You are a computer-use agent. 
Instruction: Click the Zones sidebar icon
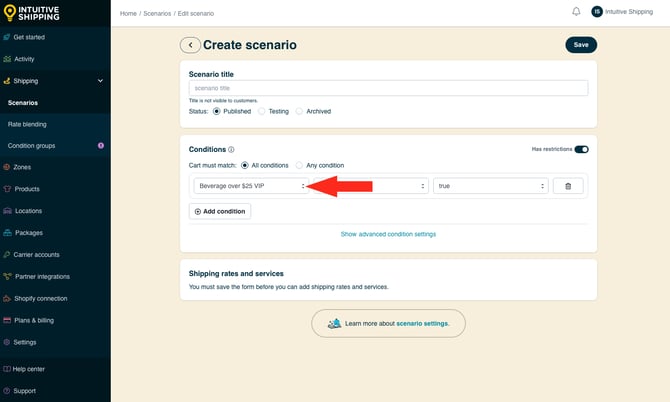pos(6,167)
